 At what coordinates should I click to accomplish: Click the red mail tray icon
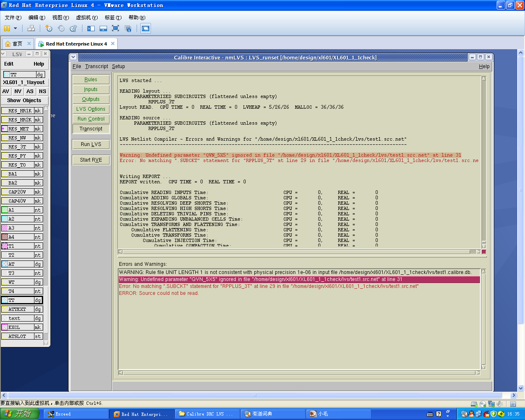486,414
